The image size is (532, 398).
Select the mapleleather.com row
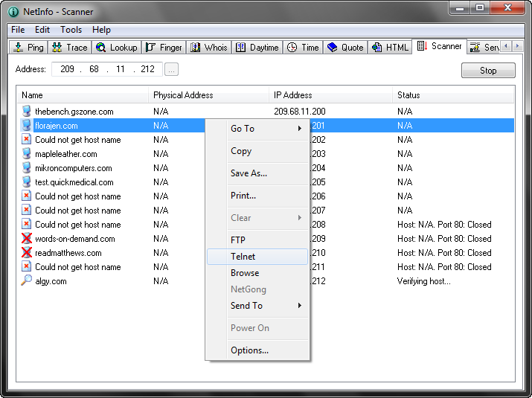66,154
